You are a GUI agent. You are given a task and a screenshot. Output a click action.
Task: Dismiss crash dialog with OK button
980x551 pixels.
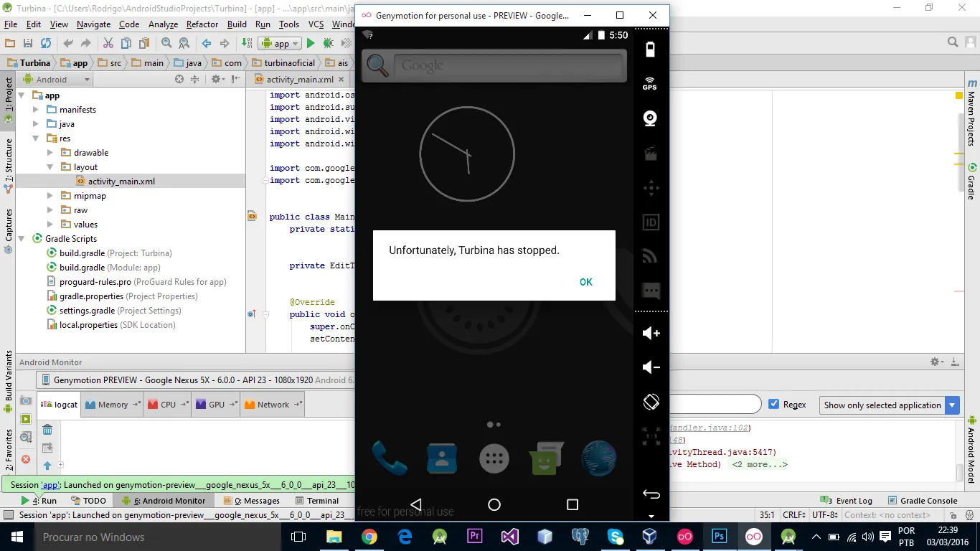point(585,282)
